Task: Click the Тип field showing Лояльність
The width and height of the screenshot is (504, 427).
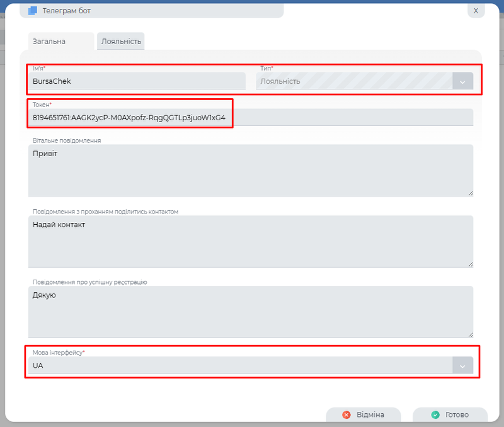Action: (353, 81)
